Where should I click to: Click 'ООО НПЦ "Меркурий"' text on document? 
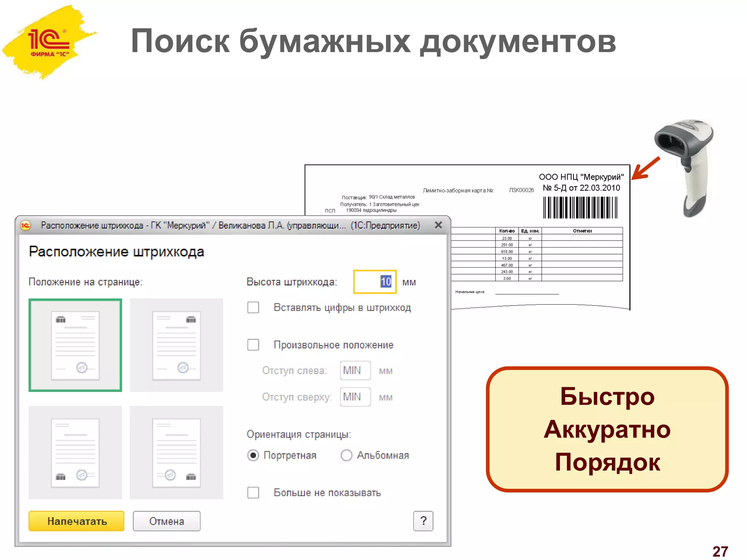tap(581, 177)
